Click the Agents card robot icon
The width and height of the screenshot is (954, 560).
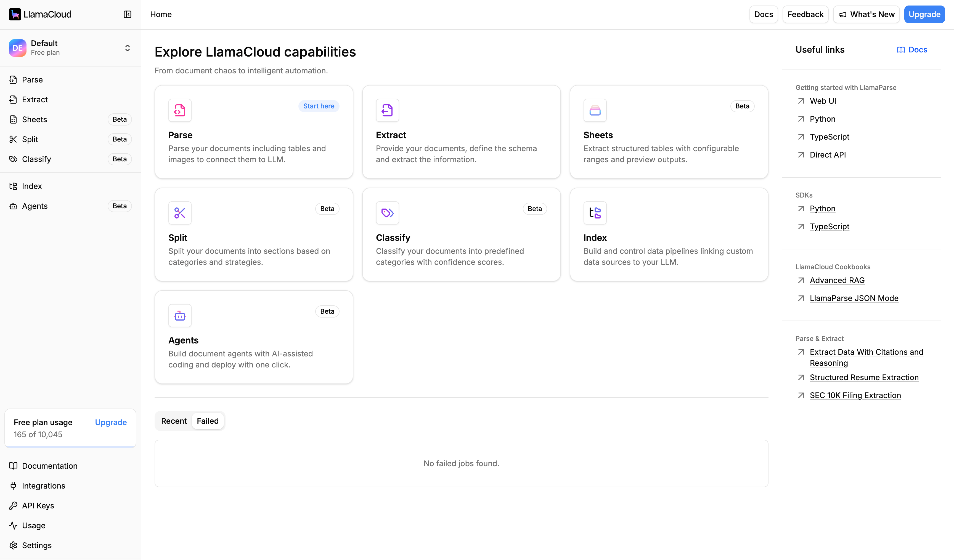coord(180,316)
